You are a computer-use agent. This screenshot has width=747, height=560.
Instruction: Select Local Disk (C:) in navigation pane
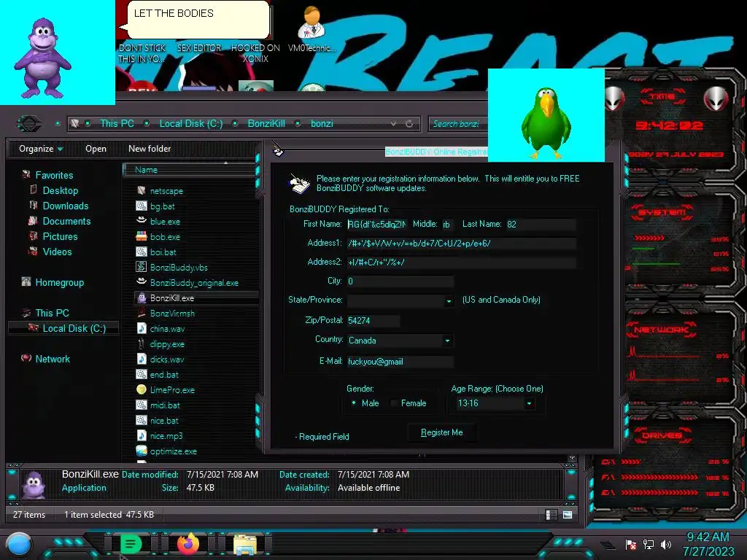[74, 328]
